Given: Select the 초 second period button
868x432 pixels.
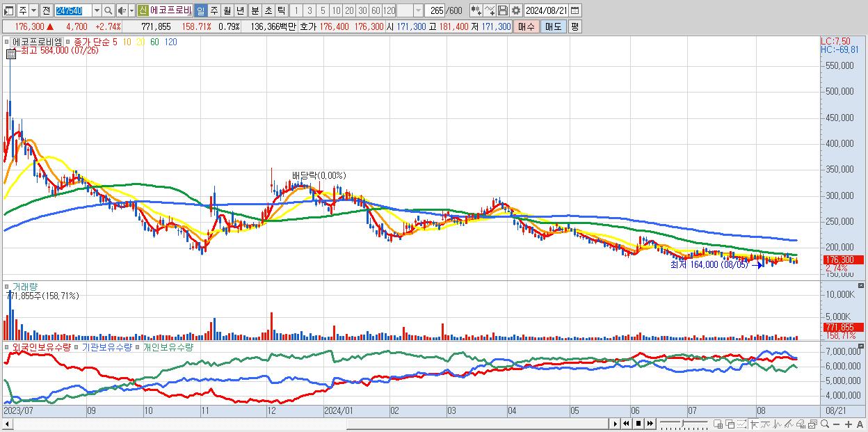Looking at the screenshot, I should (x=268, y=10).
